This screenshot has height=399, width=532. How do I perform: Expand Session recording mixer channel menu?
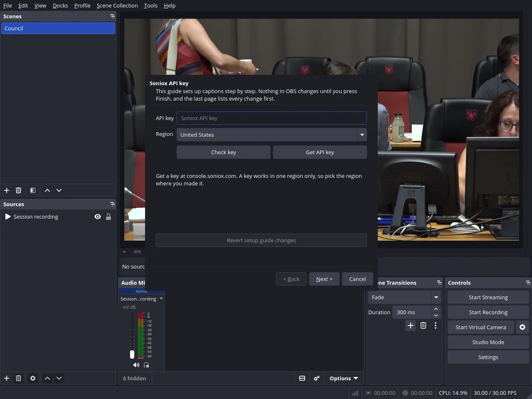pyautogui.click(x=161, y=298)
